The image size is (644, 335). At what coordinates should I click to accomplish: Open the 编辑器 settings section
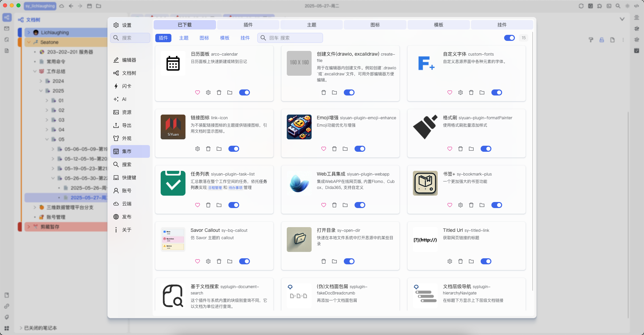(130, 60)
